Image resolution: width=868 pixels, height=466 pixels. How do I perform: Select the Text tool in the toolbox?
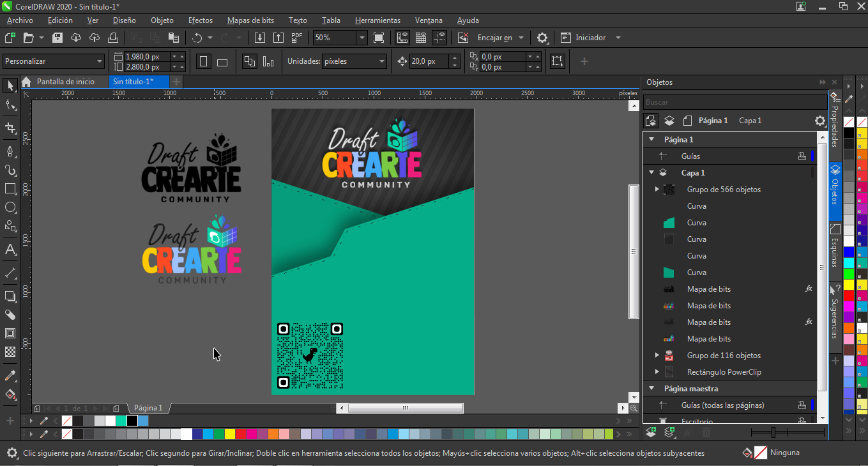[10, 250]
